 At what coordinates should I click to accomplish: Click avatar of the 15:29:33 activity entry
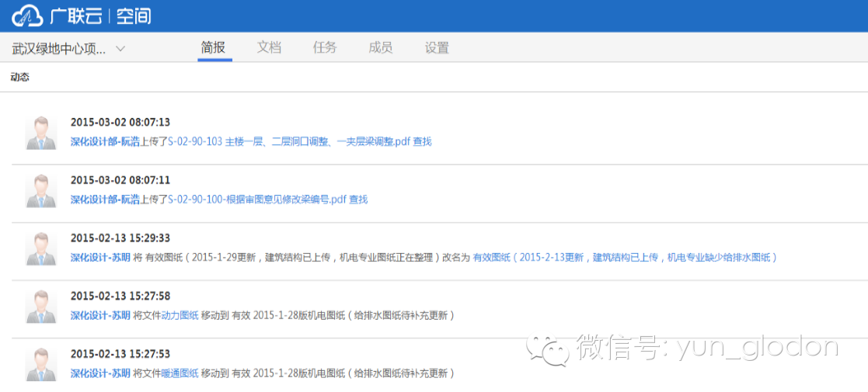point(40,248)
